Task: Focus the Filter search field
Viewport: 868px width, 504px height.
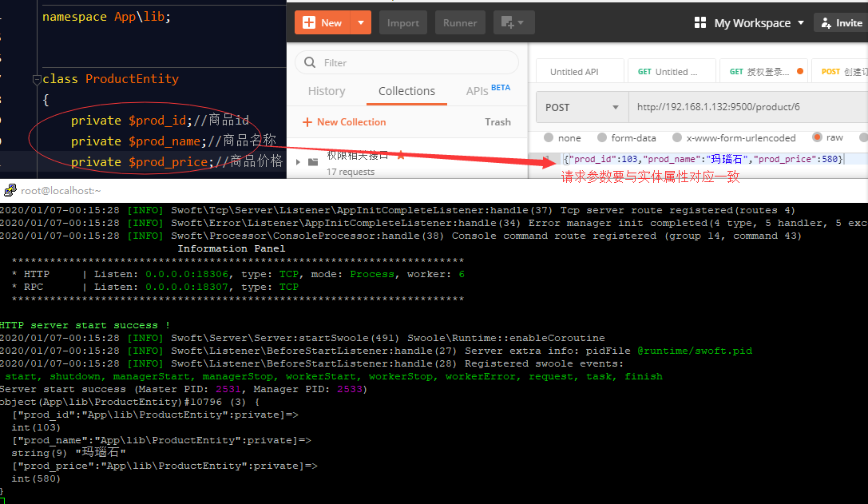Action: pyautogui.click(x=407, y=62)
